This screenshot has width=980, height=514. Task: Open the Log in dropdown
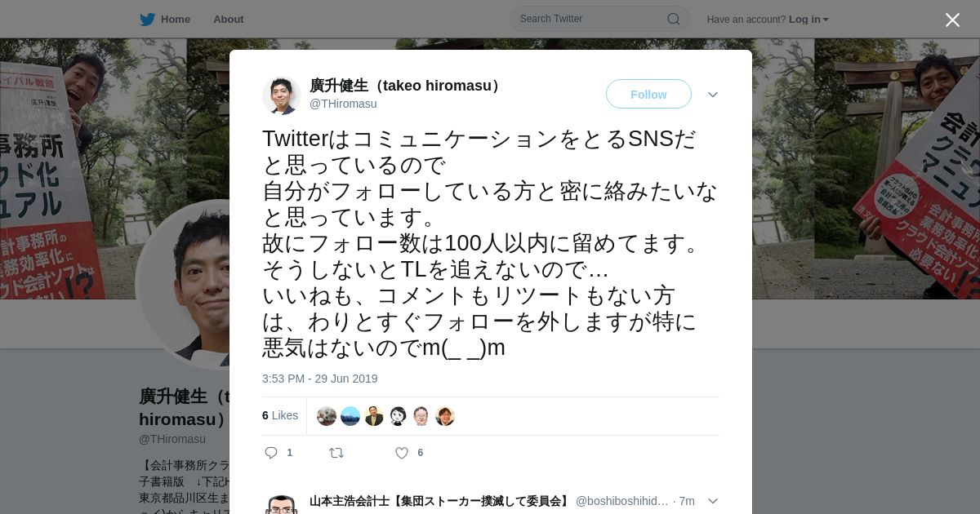[808, 20]
